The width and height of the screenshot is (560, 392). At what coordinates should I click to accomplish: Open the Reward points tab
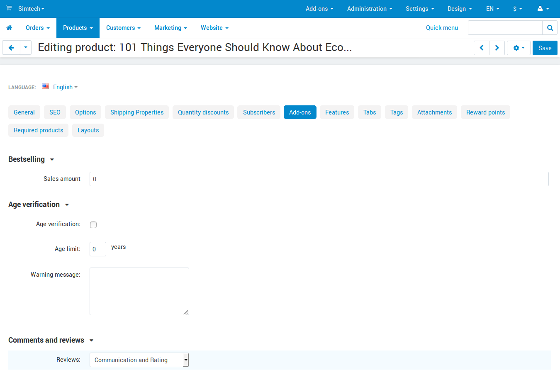(x=485, y=112)
